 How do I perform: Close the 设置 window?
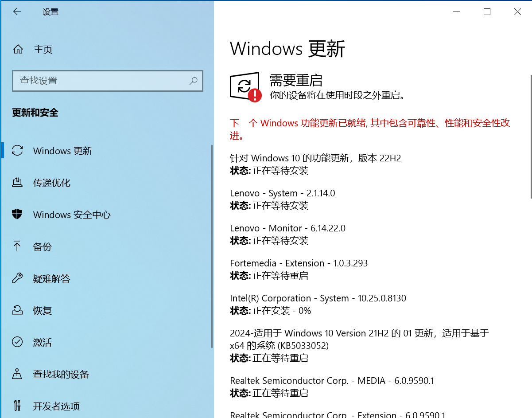(x=517, y=12)
